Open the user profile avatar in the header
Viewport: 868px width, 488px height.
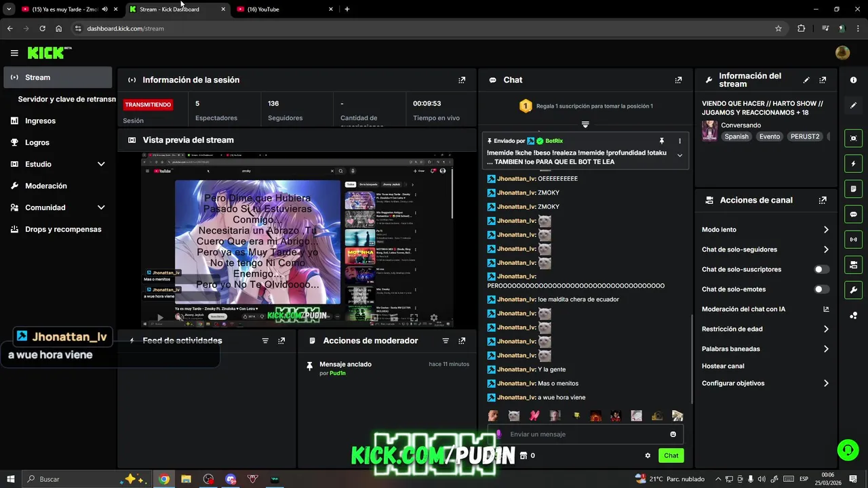tap(842, 53)
